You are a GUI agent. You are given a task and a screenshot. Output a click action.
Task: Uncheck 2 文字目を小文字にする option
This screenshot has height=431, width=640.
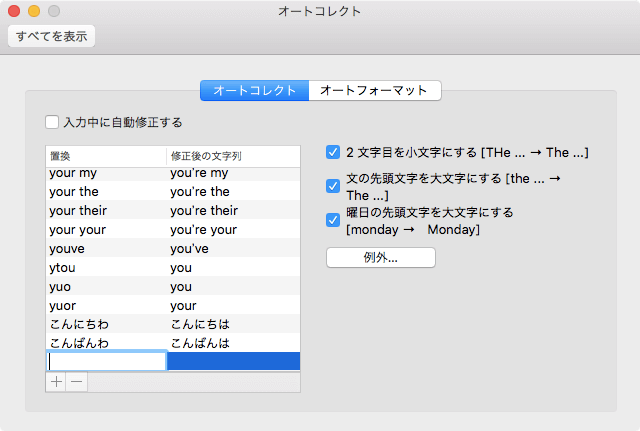click(333, 153)
